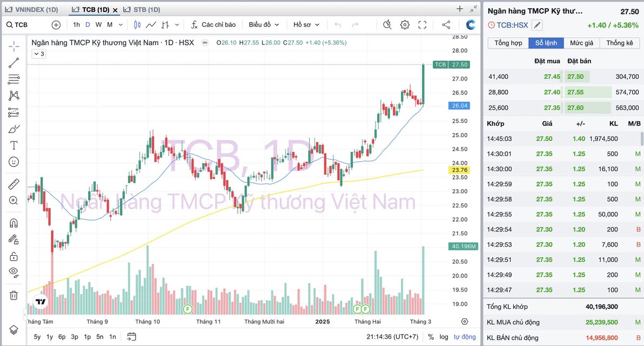The height and width of the screenshot is (346, 644).
Task: Set range to 1n
Action: [x=112, y=337]
